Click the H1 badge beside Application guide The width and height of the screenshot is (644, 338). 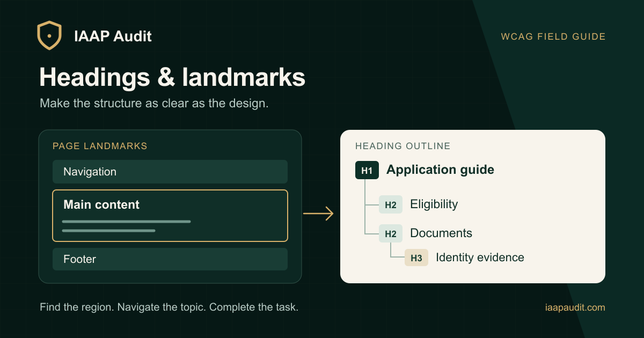[x=367, y=171]
